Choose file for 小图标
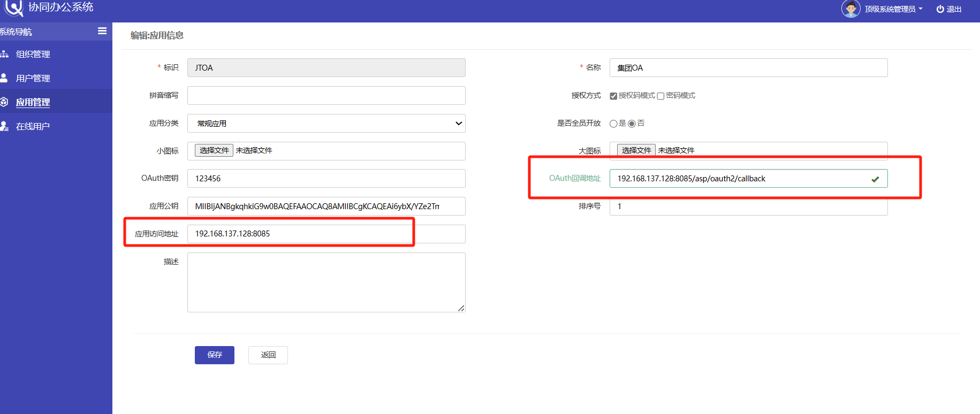Viewport: 980px width, 414px height. pyautogui.click(x=214, y=150)
